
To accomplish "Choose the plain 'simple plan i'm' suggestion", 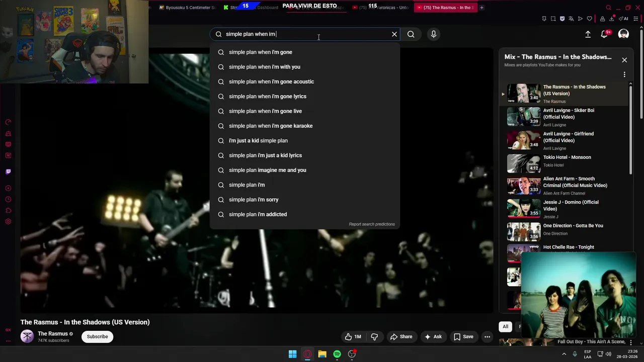I will 305,185.
